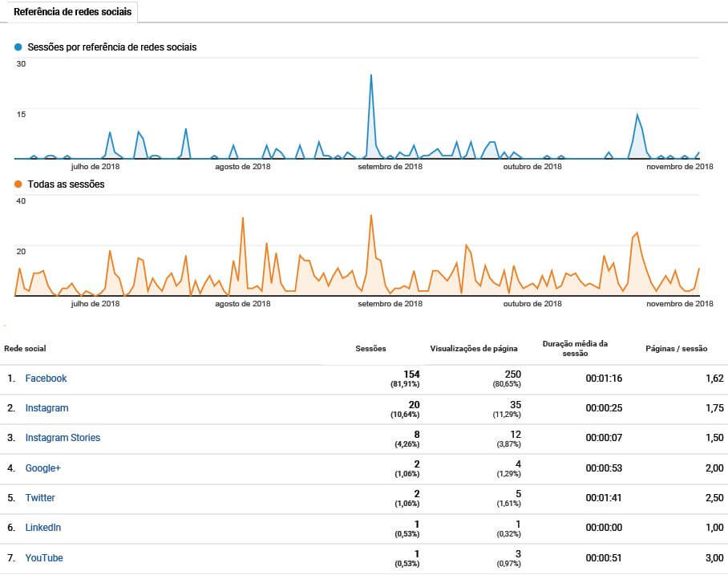The image size is (728, 575).
Task: Select the YouTube link in the table
Action: click(x=44, y=558)
